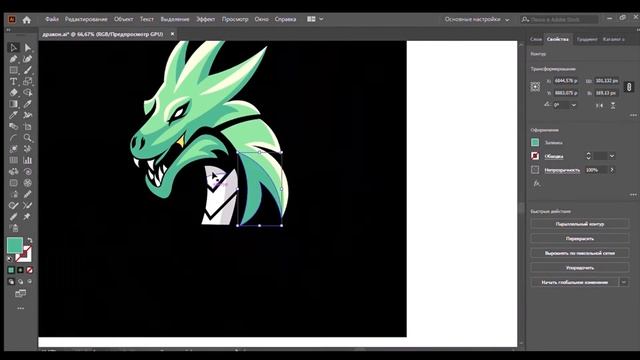The width and height of the screenshot is (640, 360).
Task: Select the Zoom magnifier tool
Action: [x=27, y=138]
